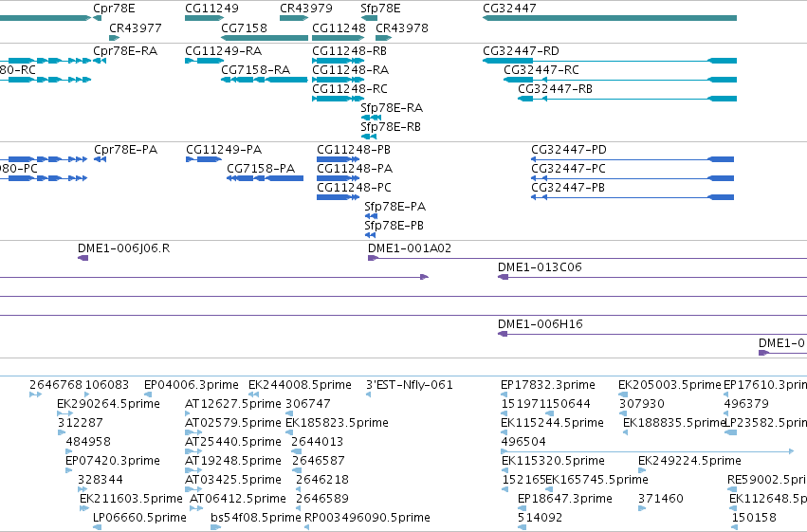
Task: Select the EK205003.5prime EST
Action: tap(623, 394)
